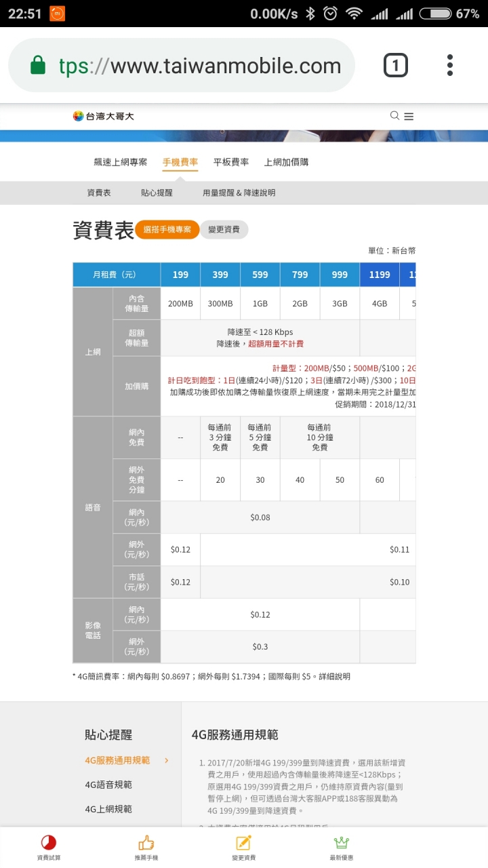Switch to 飆速上網專案 tab
This screenshot has height=868, width=488.
coord(120,162)
